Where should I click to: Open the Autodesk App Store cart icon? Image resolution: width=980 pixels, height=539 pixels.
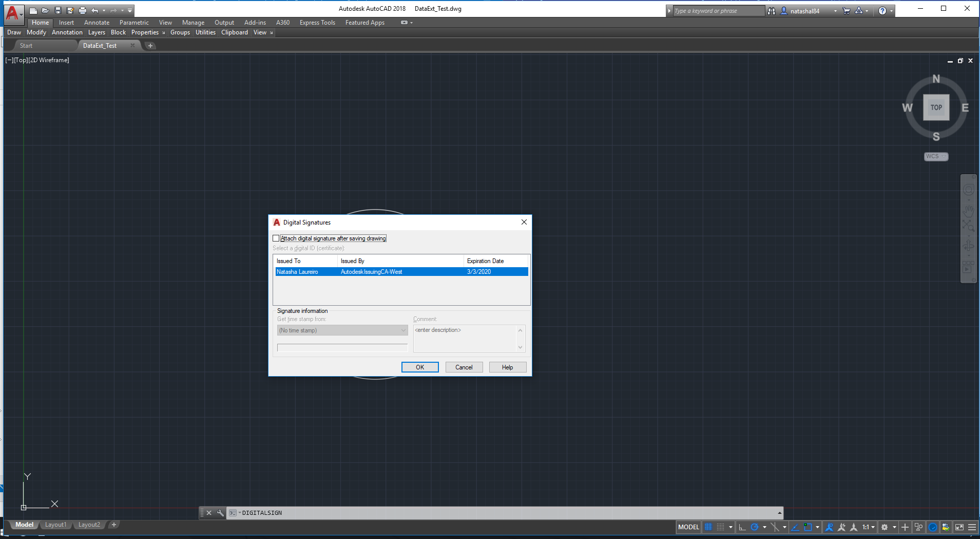point(847,11)
